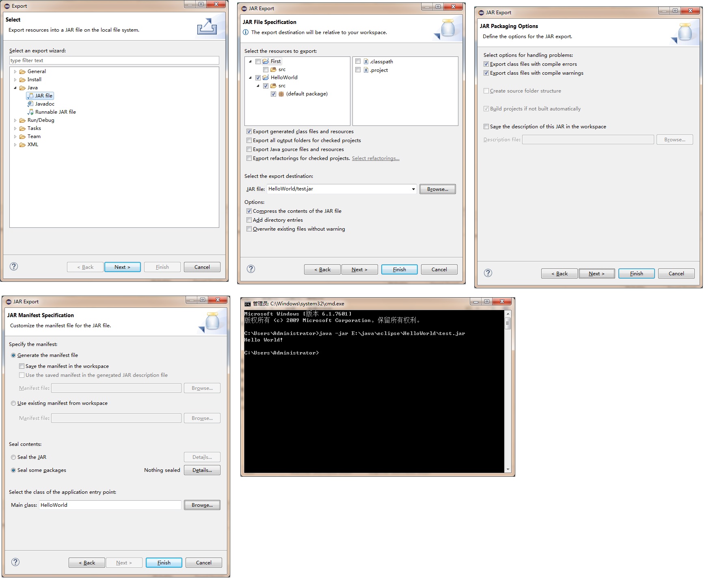The image size is (713, 588).
Task: Open help in JAR File Specification dialog
Action: 251,269
